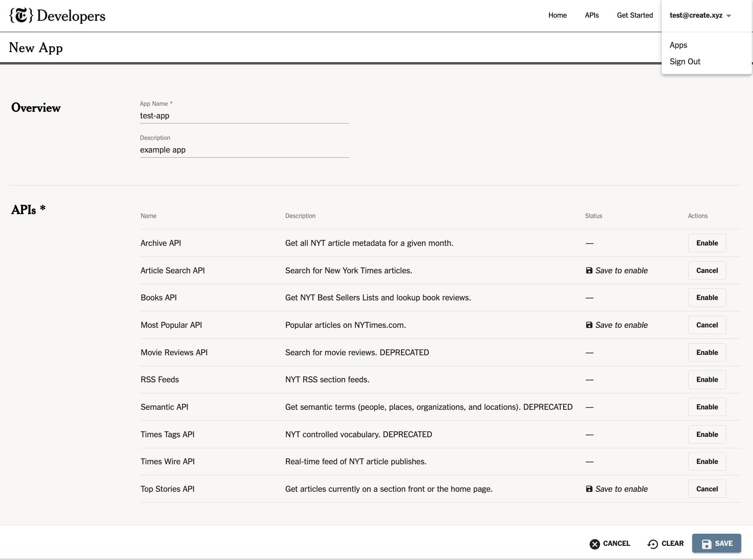Image resolution: width=753 pixels, height=560 pixels.
Task: Click the Most Popular API name
Action: tap(171, 325)
